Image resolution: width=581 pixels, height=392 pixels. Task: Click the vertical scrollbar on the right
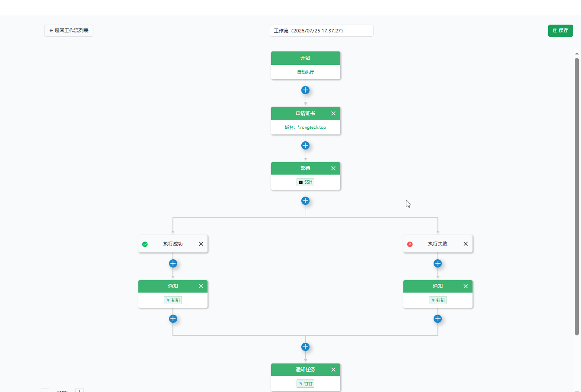[577, 194]
